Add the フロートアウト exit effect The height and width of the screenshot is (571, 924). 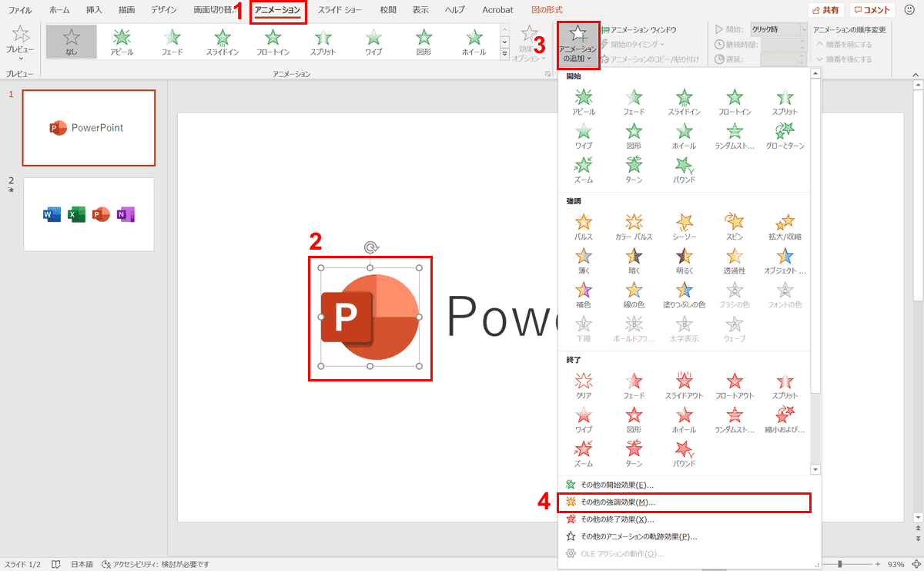pos(735,385)
